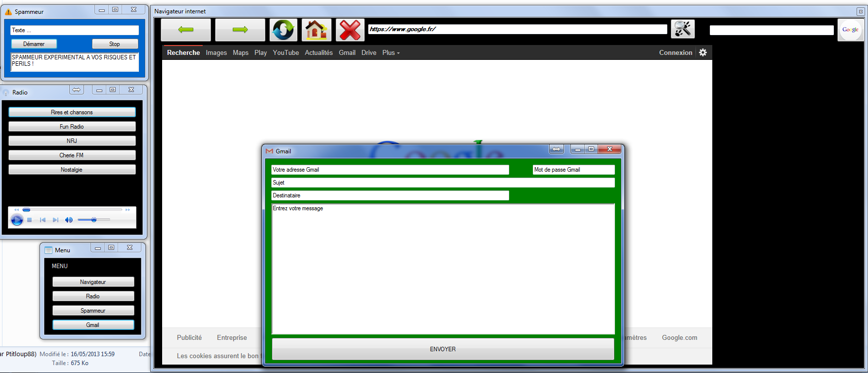Play Nostalgie station

pos(72,170)
